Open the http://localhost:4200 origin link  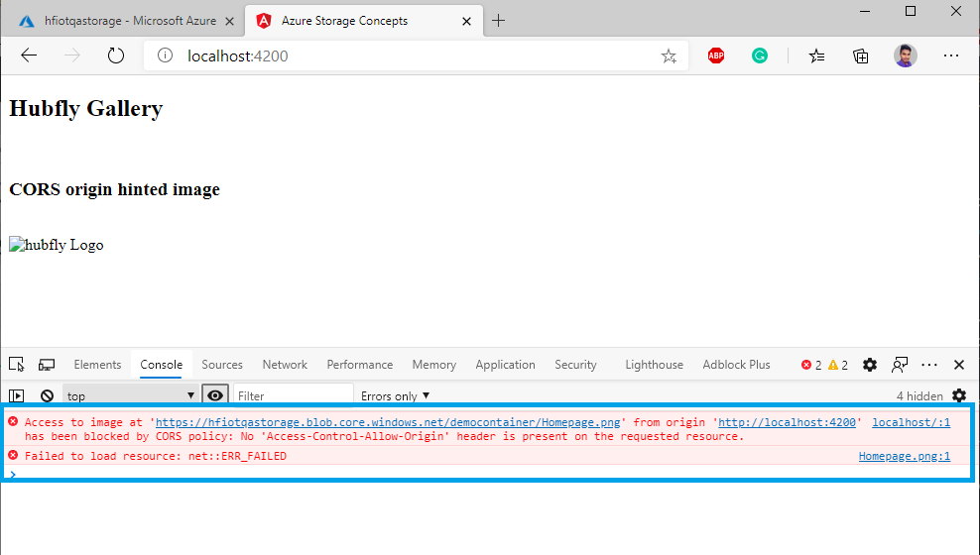click(787, 422)
